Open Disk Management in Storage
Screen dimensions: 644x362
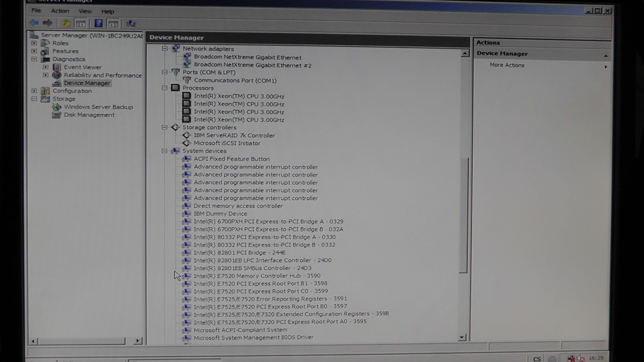89,115
